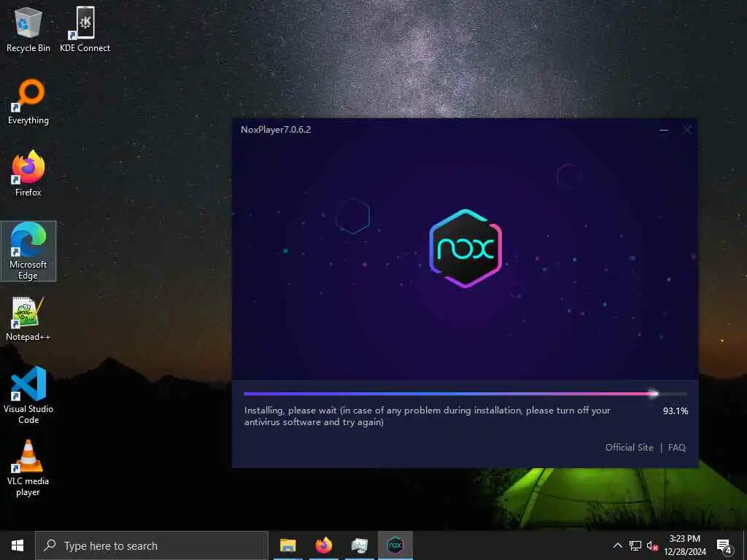Open the muted volume tray icon
Screen dimensions: 747x560
click(x=652, y=545)
